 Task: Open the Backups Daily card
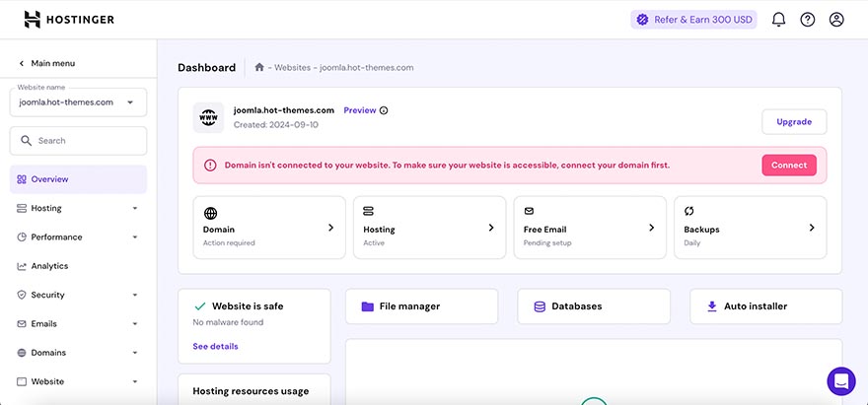750,228
